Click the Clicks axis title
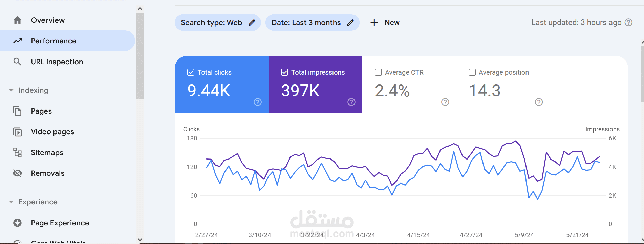 191,129
